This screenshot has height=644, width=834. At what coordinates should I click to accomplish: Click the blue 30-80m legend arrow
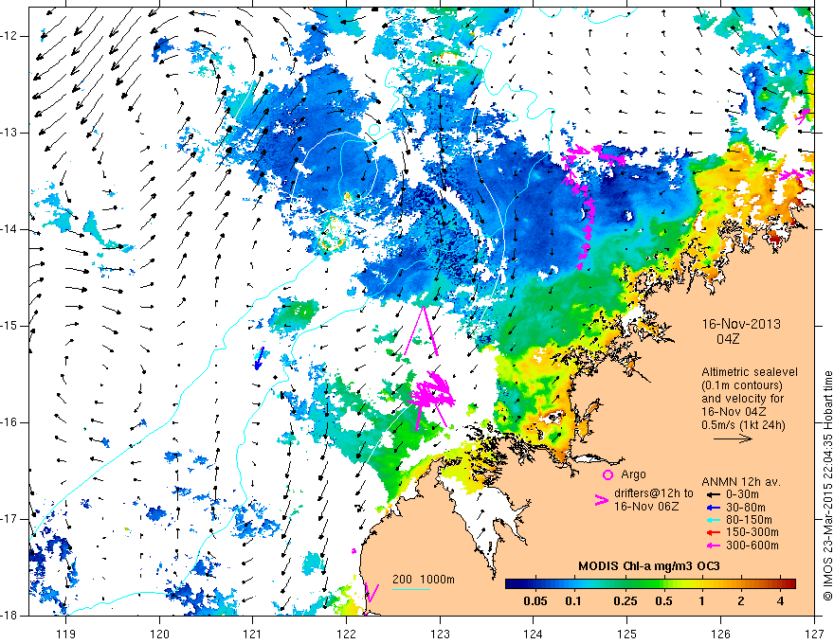(x=714, y=508)
